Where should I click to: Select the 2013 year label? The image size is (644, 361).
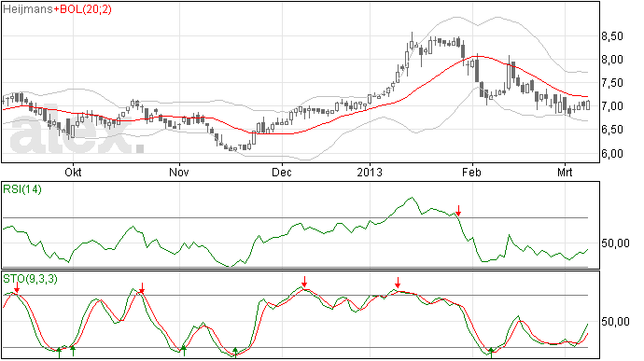370,172
